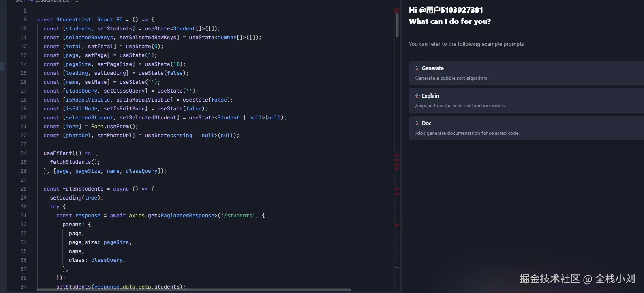Click the sparkle icon beside Doc
The height and width of the screenshot is (293, 644).
pos(417,123)
